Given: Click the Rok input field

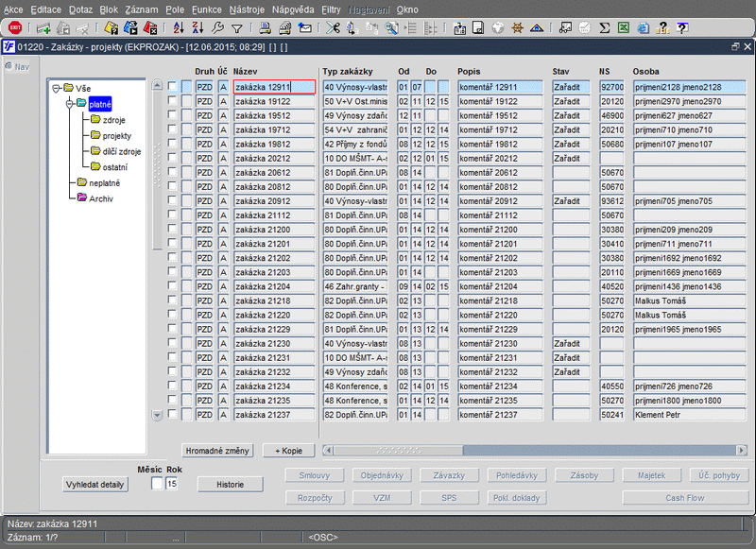Looking at the screenshot, I should click(172, 484).
